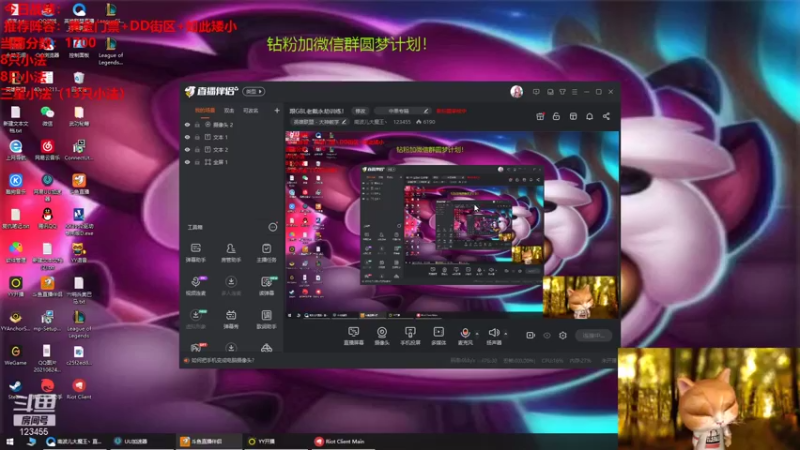Hide the 文本 2 source with its eye
This screenshot has width=800, height=450.
[187, 149]
